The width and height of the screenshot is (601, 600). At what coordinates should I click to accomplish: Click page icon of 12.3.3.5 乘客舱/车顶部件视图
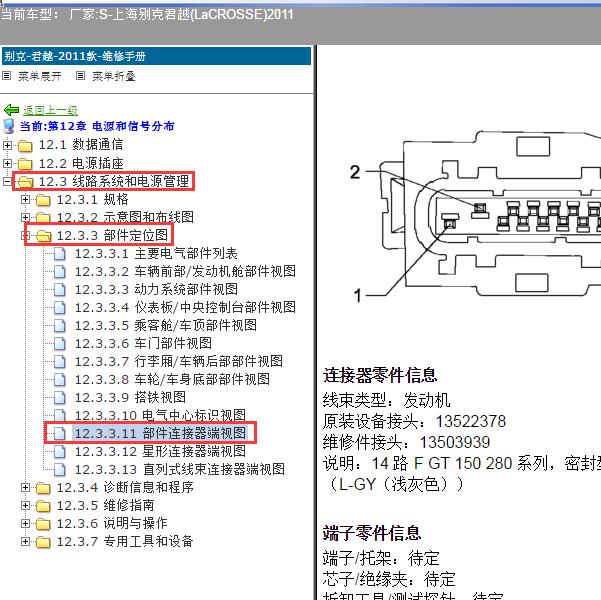pyautogui.click(x=59, y=325)
